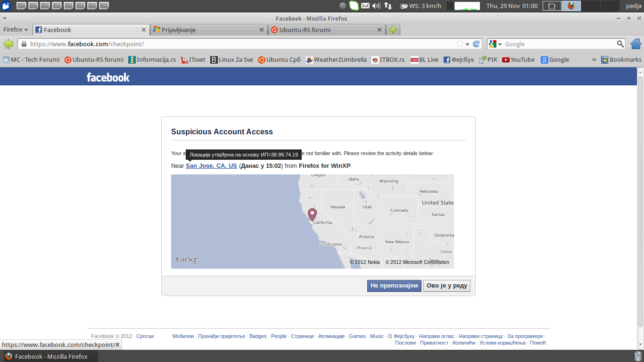Click the Firefox launcher icon in the top panel
This screenshot has width=644, height=362.
571,6
